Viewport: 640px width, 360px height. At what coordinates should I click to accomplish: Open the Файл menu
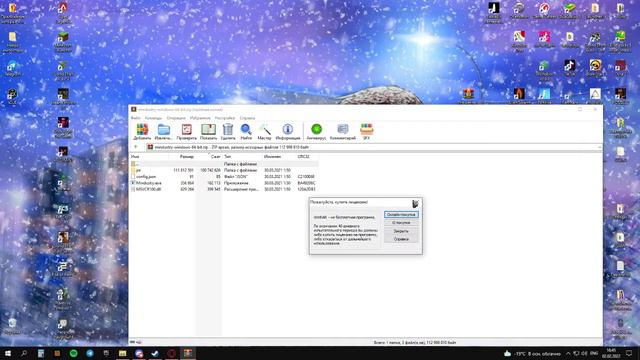[x=136, y=118]
